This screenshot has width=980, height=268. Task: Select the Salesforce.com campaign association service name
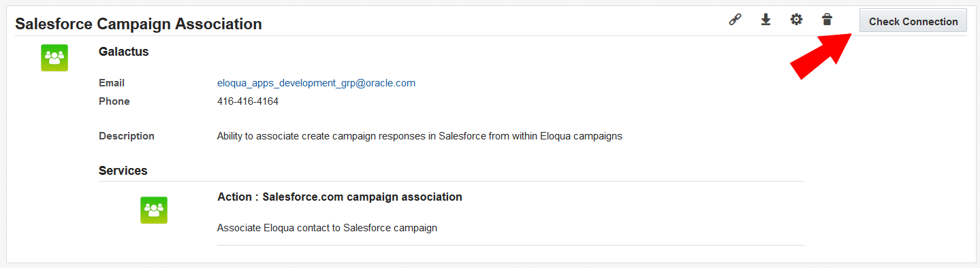362,197
